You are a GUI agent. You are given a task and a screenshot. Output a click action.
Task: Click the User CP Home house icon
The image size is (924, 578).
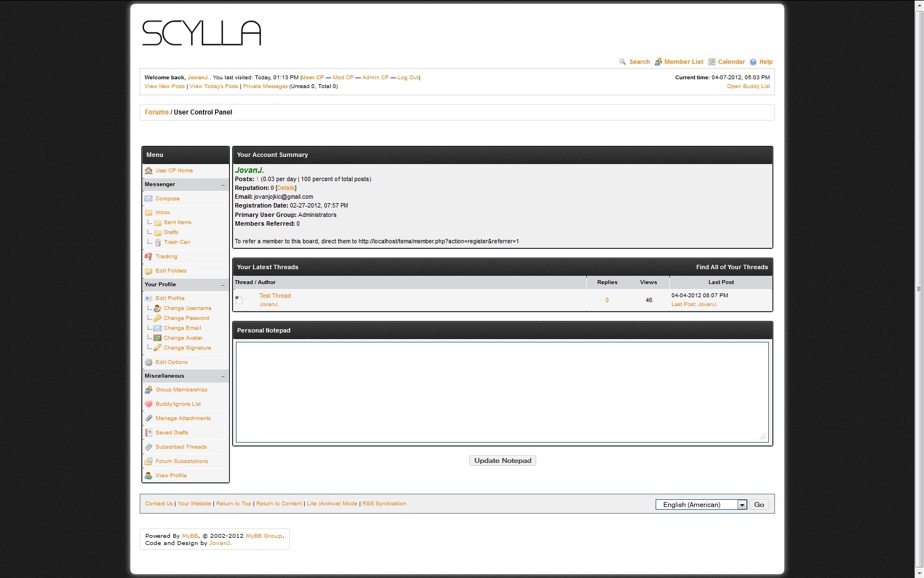[x=148, y=171]
